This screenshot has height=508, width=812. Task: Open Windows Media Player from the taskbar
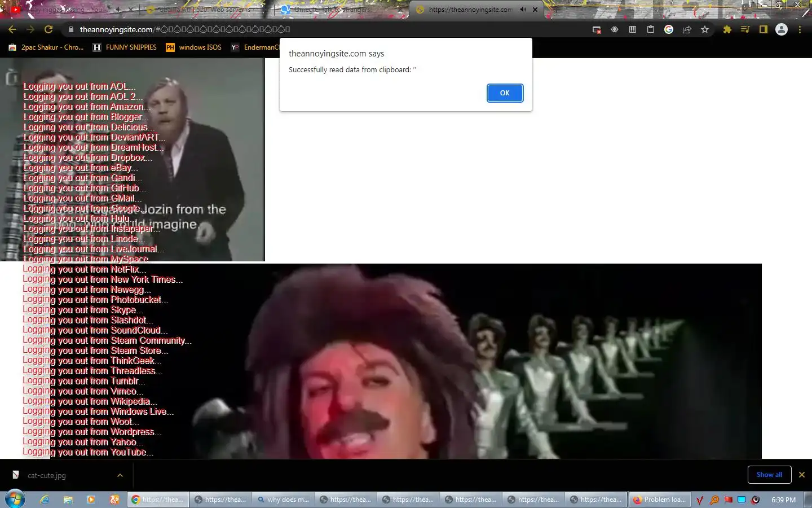pyautogui.click(x=91, y=500)
